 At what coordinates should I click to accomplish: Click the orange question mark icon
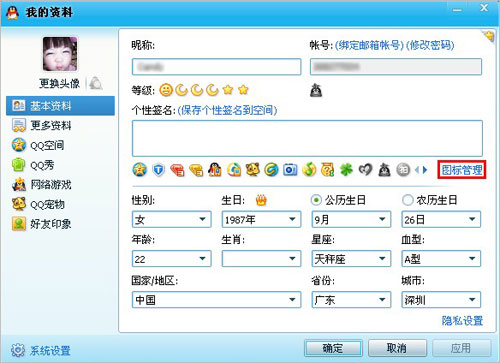click(328, 170)
